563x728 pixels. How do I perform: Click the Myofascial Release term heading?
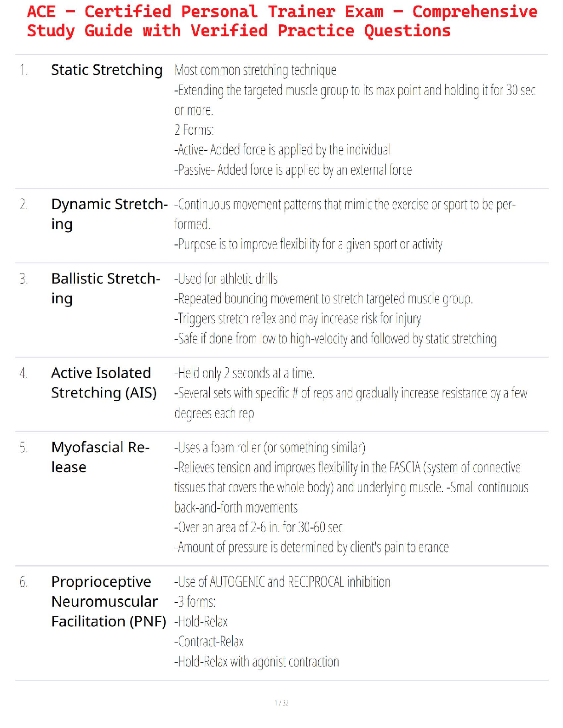(x=100, y=457)
